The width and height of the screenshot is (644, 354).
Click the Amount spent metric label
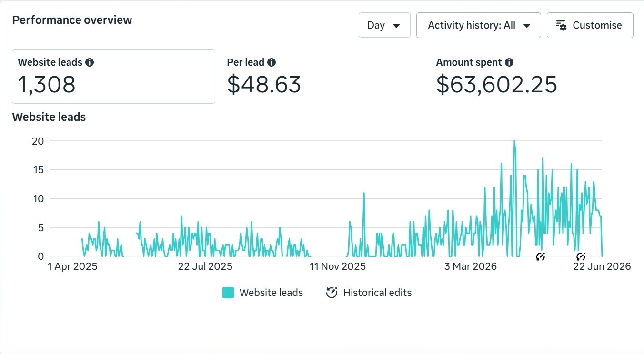click(x=469, y=62)
